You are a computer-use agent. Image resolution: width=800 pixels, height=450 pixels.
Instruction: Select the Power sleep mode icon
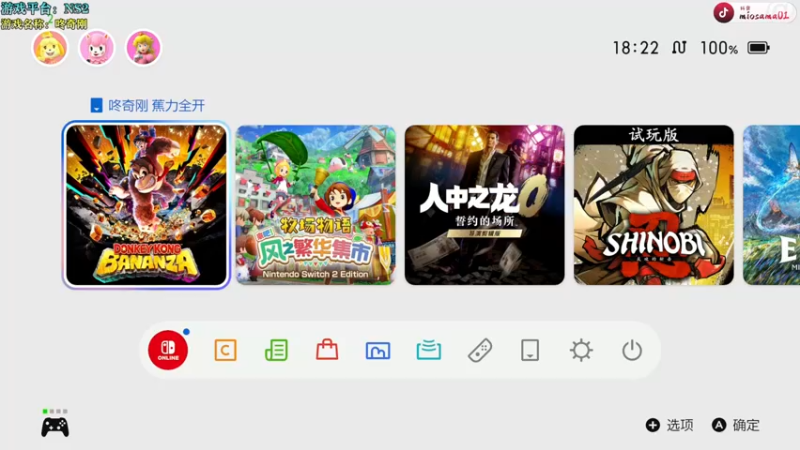pos(632,351)
